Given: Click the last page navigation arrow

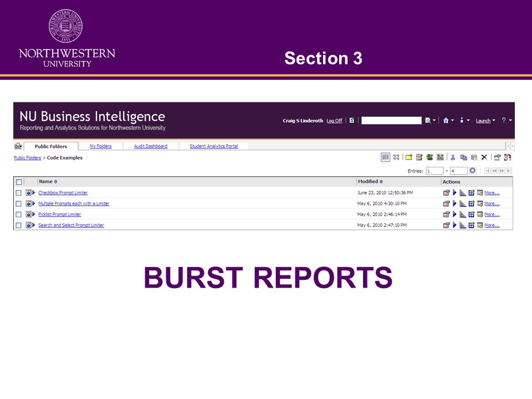Looking at the screenshot, I should click(508, 171).
